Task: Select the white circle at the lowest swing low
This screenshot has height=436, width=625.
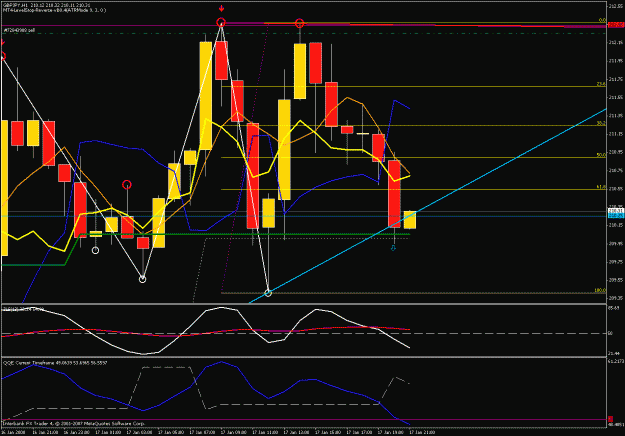Action: coord(268,293)
